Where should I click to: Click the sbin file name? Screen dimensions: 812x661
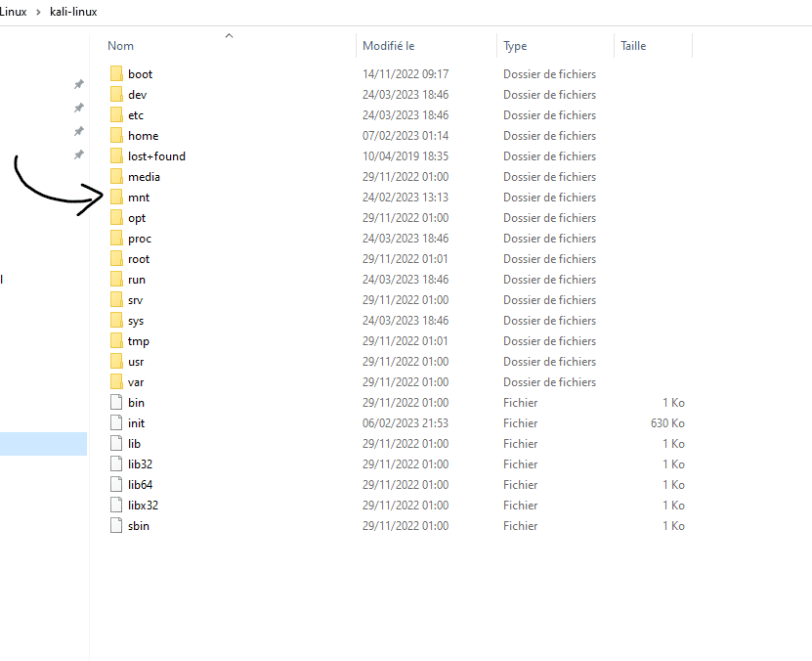139,526
